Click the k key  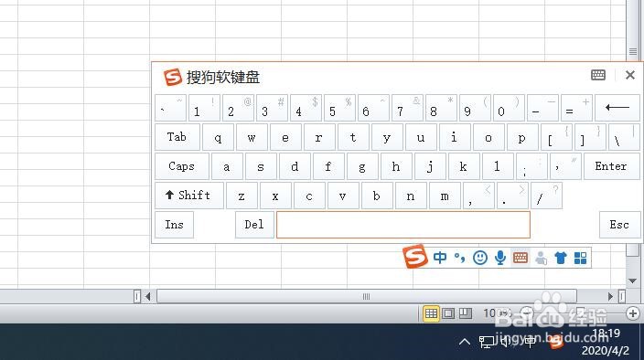click(x=463, y=166)
